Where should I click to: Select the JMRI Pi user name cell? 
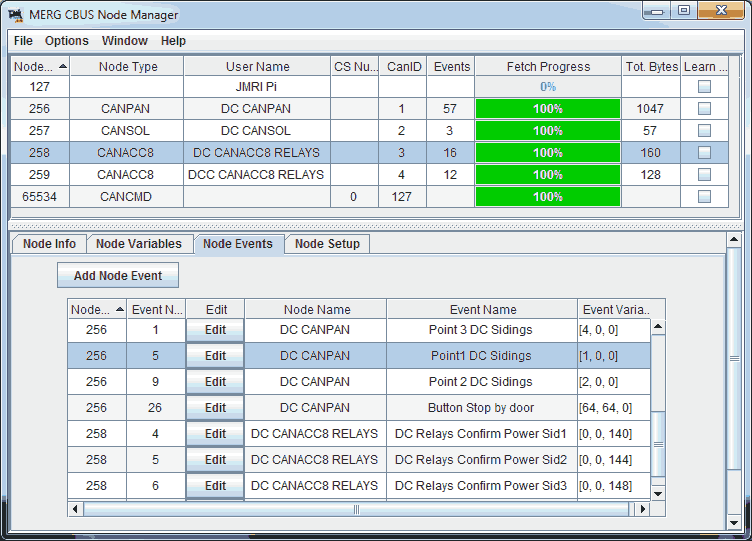tap(257, 87)
